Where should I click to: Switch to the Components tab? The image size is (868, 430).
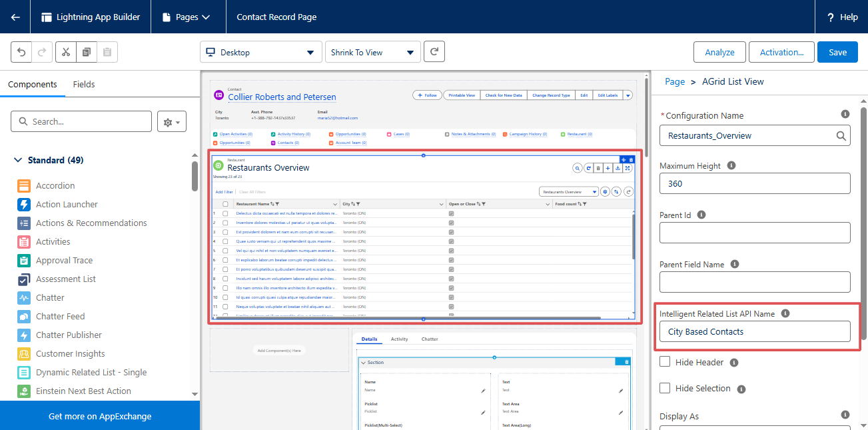[33, 85]
